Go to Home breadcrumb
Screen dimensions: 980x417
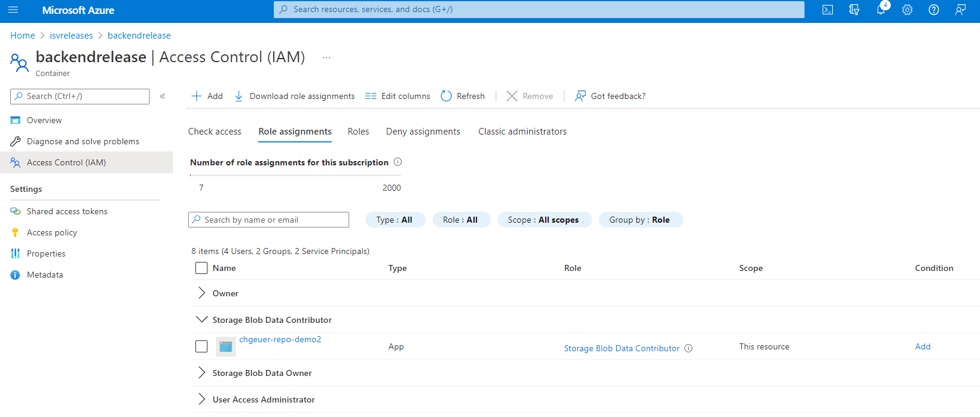pos(22,36)
